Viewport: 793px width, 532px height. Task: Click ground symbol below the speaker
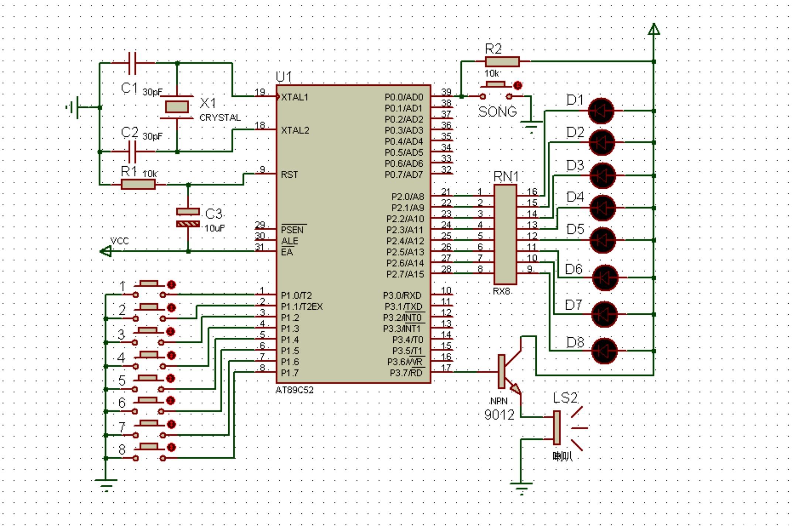point(521,488)
